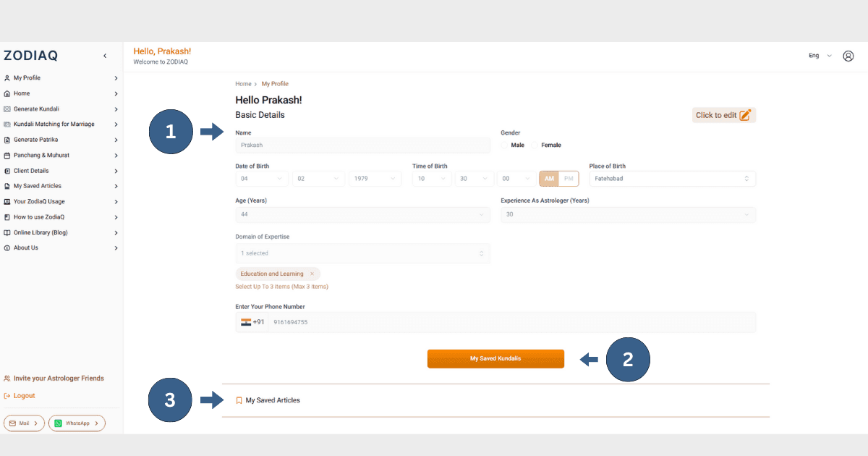Click the WhatsApp button
Viewport: 868px width, 456px height.
(77, 423)
